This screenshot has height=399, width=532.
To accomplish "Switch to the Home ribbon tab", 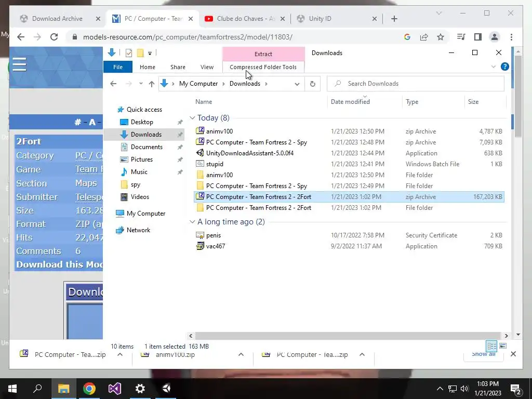I will [147, 67].
